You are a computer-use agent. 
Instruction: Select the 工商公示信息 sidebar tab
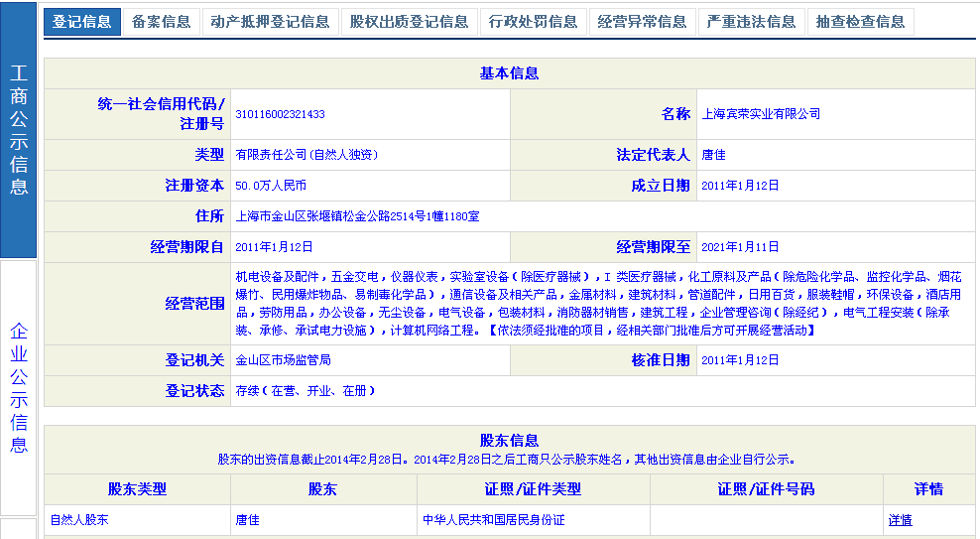pyautogui.click(x=19, y=130)
